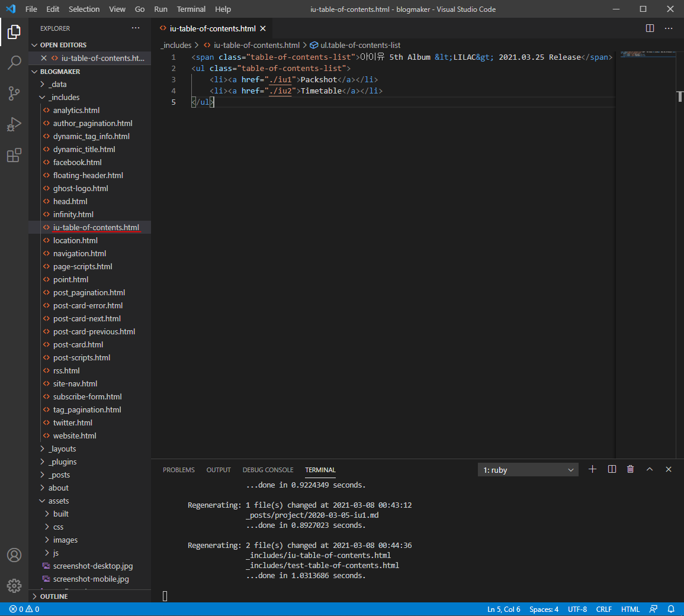Click the VS Code logo icon
Image resolution: width=684 pixels, height=616 pixels.
11,9
